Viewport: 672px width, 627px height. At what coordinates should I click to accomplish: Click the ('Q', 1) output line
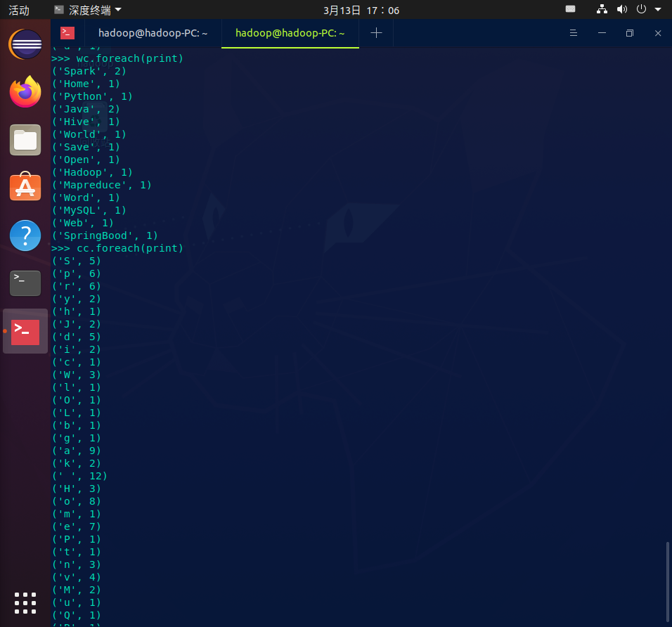(77, 615)
